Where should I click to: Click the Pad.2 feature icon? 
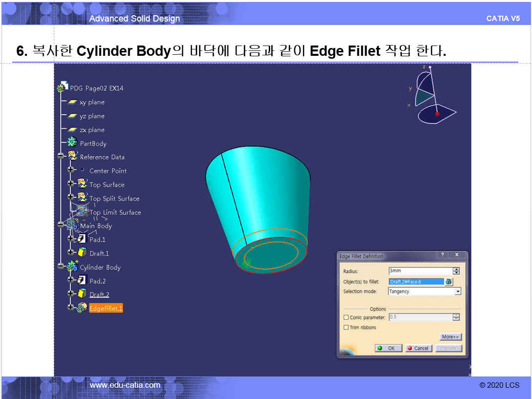[82, 281]
